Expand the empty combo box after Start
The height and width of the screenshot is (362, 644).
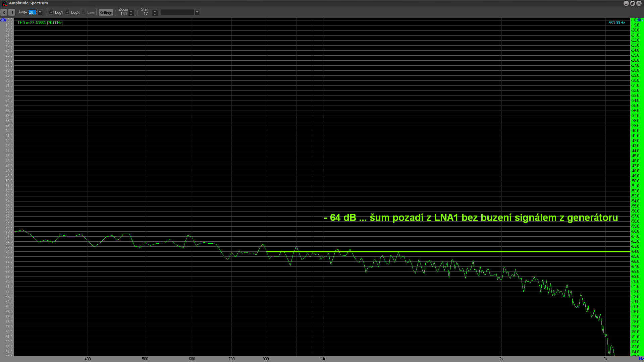[x=197, y=12]
